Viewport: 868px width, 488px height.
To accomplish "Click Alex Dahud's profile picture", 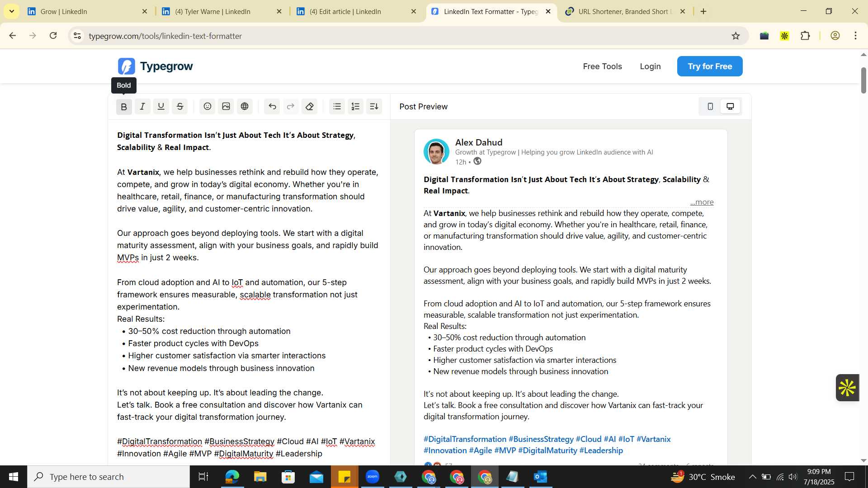I will [x=436, y=152].
